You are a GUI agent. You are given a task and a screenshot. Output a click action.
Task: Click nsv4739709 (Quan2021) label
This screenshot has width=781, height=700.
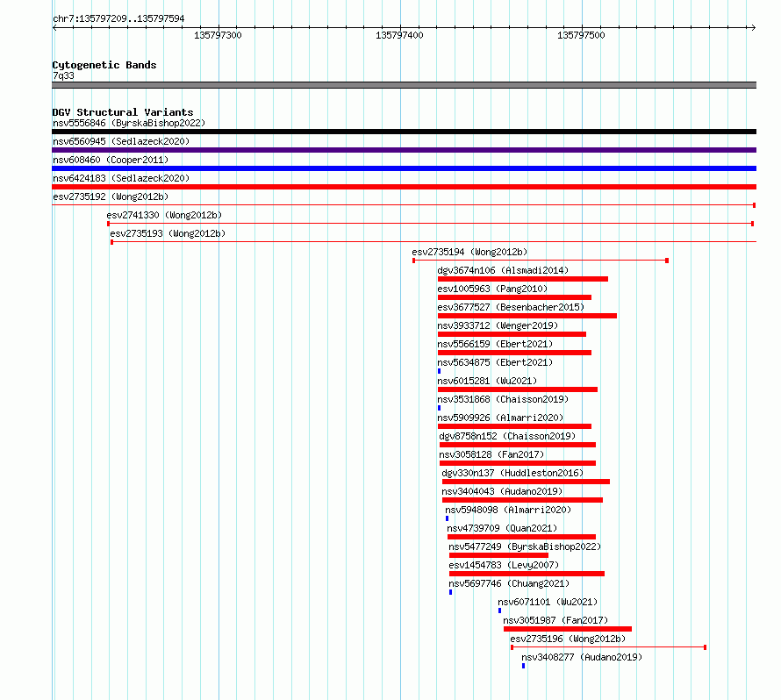coord(502,528)
